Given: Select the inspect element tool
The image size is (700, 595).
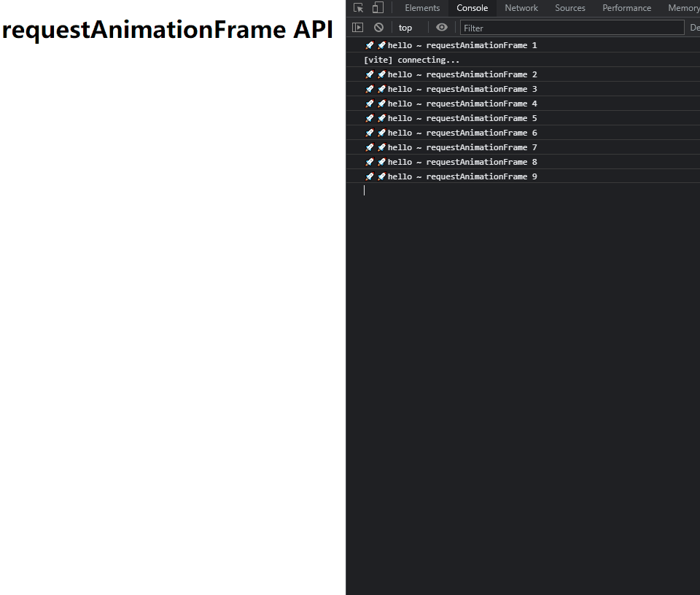Looking at the screenshot, I should [x=358, y=7].
